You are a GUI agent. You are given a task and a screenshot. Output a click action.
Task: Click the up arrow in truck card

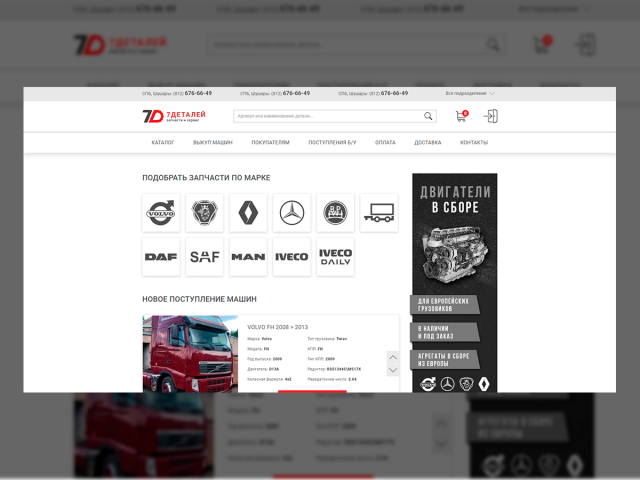click(x=393, y=358)
